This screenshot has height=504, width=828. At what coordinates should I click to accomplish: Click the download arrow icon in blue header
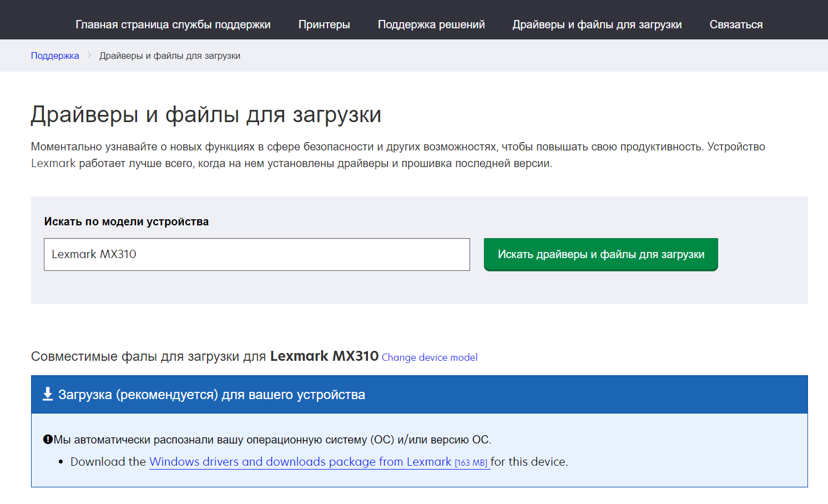pos(48,394)
